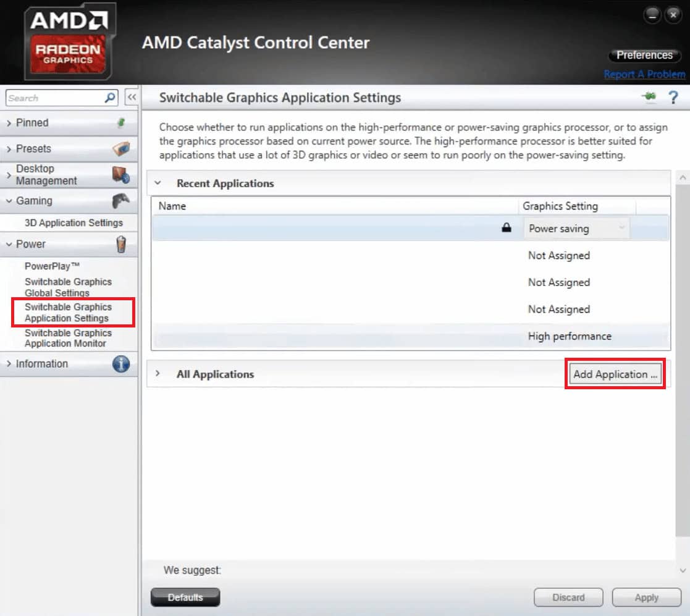Expand the Pinned section

coord(9,123)
